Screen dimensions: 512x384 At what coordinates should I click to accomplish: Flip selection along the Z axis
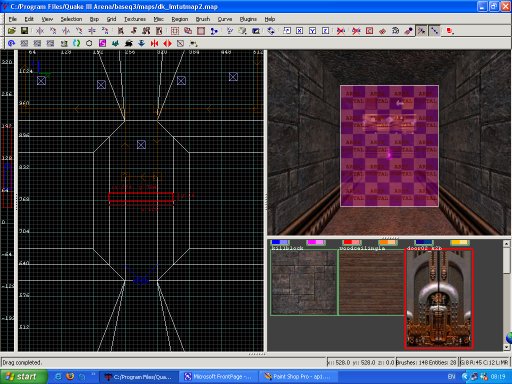(x=92, y=31)
